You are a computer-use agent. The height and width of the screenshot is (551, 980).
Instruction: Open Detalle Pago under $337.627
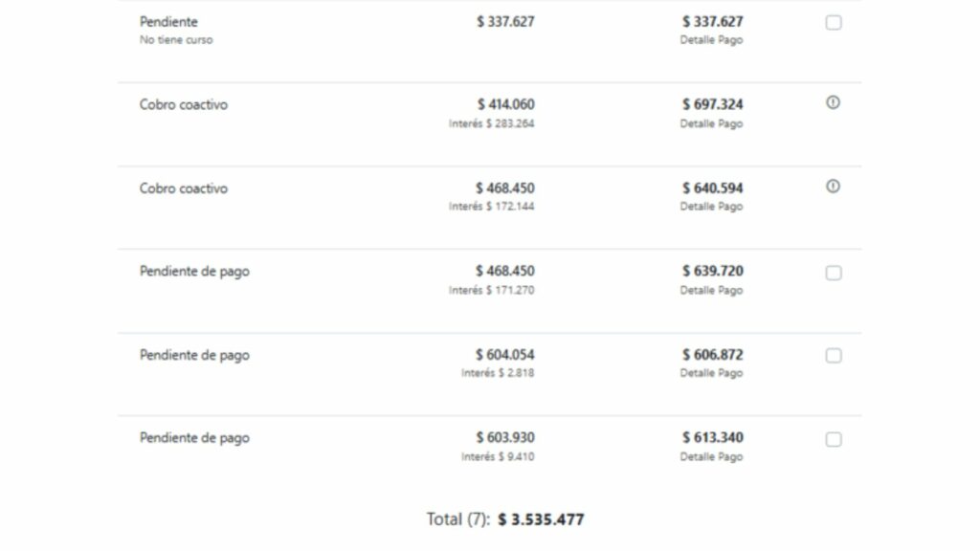[x=711, y=40]
